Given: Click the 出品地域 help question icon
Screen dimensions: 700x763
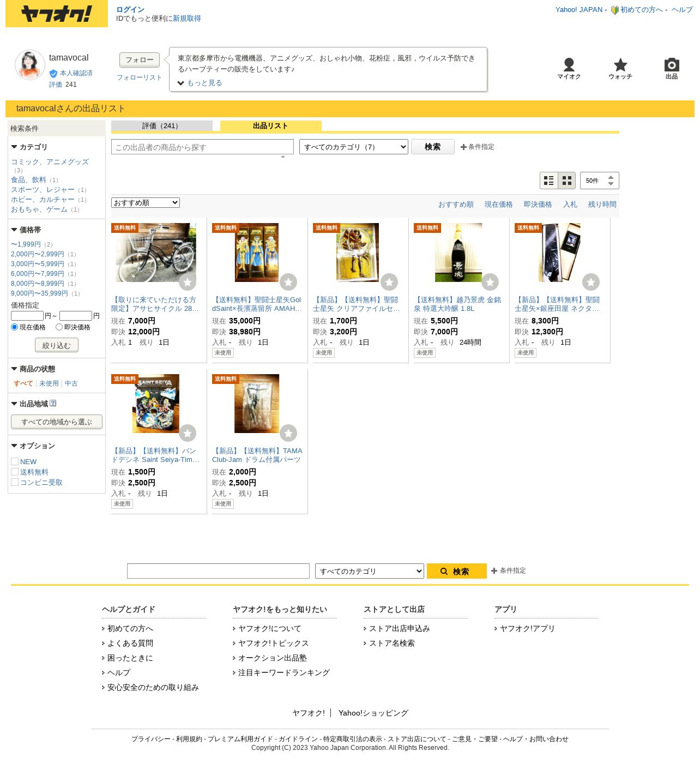Looking at the screenshot, I should pyautogui.click(x=53, y=404).
